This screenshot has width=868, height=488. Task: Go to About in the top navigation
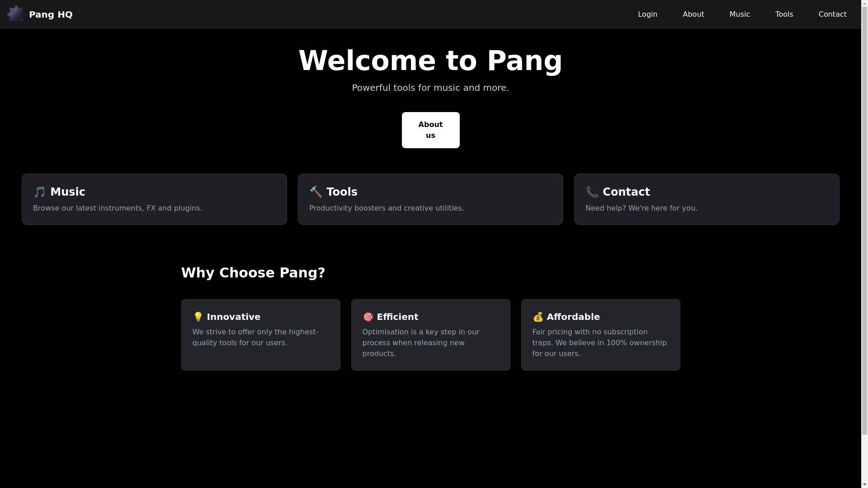[x=693, y=14]
